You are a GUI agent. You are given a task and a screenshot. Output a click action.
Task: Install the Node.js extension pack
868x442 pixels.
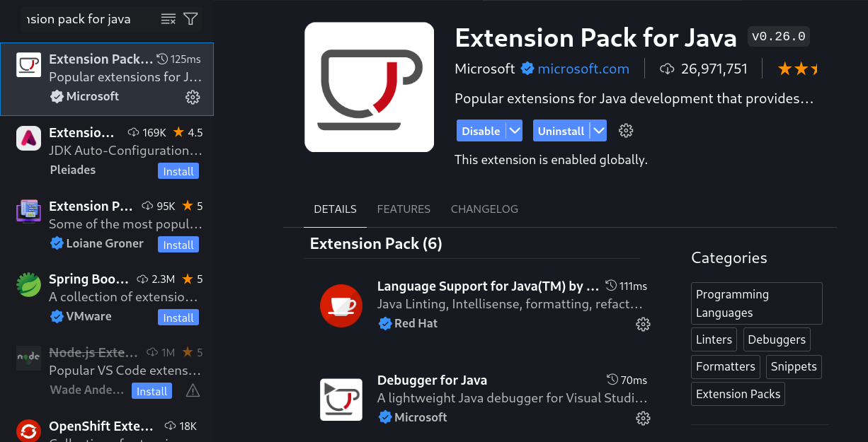click(152, 391)
